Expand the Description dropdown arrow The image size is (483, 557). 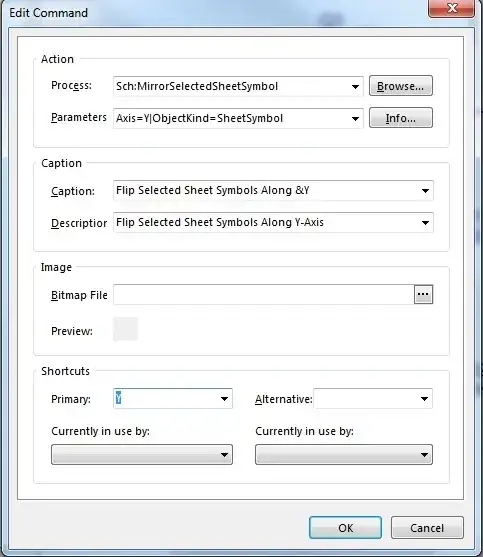click(425, 223)
